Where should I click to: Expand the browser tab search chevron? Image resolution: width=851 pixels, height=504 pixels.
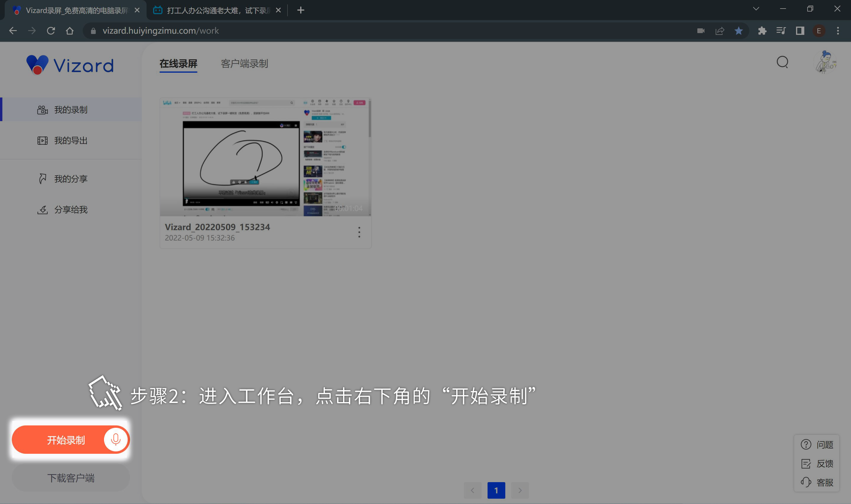756,9
